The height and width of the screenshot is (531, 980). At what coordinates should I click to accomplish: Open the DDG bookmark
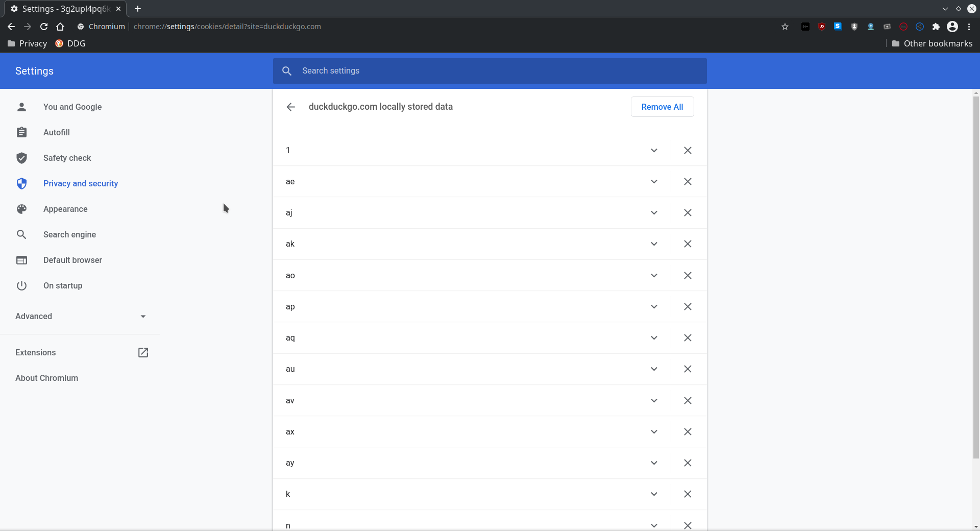pos(70,43)
